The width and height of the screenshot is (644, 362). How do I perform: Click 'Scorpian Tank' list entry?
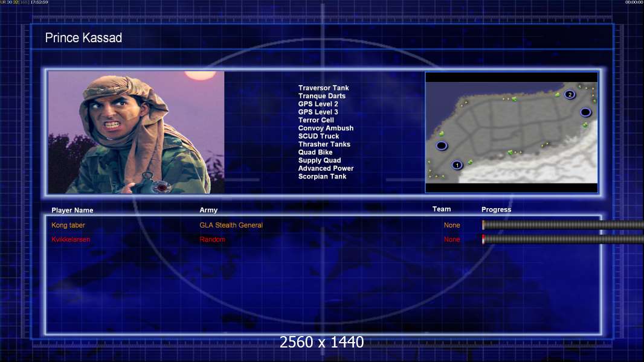click(x=322, y=176)
